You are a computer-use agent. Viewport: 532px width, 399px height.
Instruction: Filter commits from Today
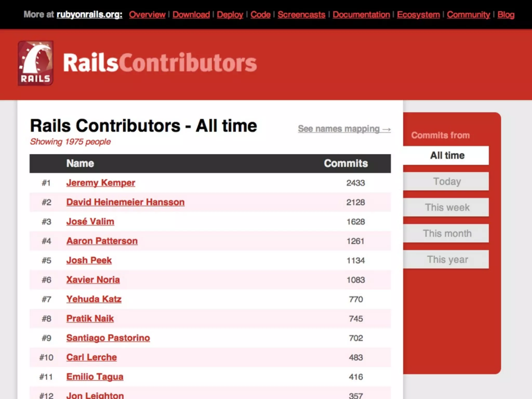[x=447, y=181]
